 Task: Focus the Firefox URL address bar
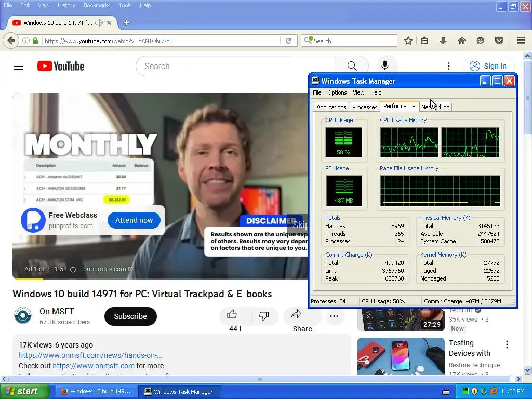tap(162, 41)
